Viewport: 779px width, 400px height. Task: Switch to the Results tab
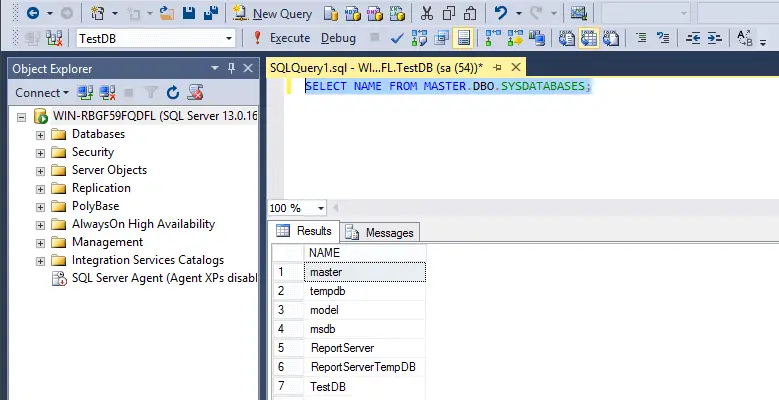[x=304, y=231]
